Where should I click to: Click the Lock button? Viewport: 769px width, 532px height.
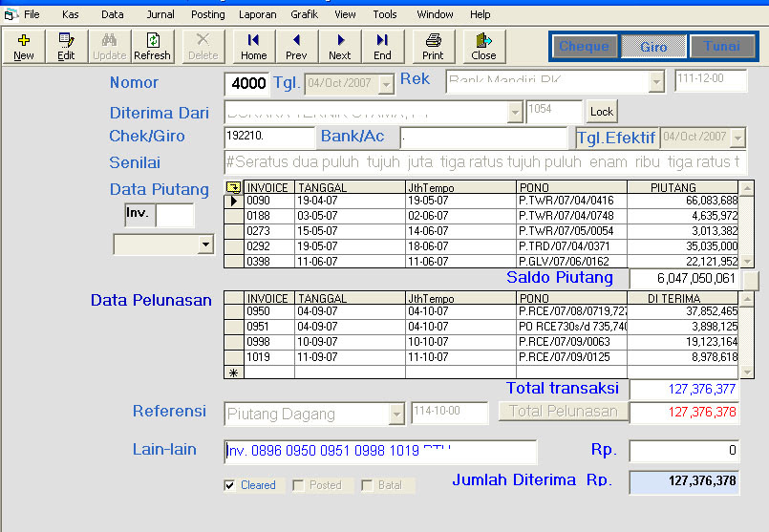click(602, 112)
